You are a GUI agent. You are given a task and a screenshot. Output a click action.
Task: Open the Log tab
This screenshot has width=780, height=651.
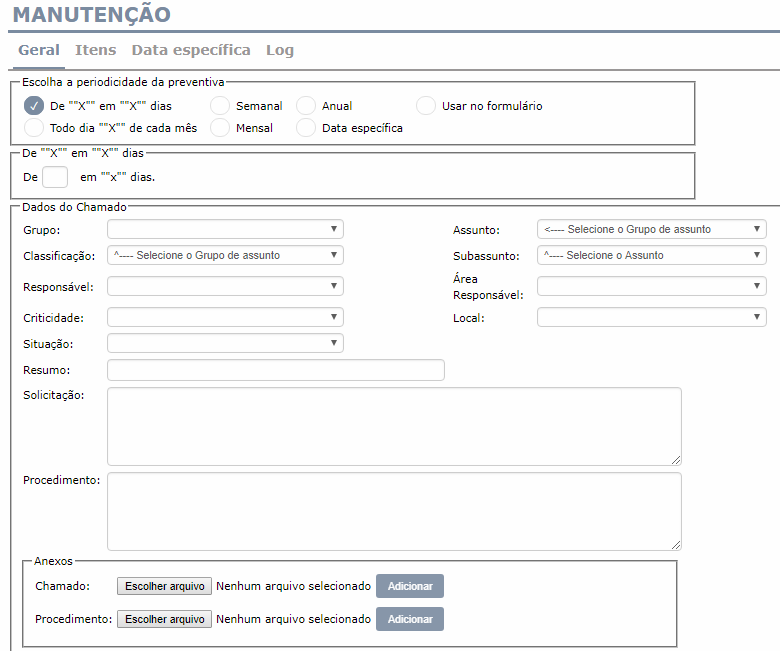click(279, 50)
